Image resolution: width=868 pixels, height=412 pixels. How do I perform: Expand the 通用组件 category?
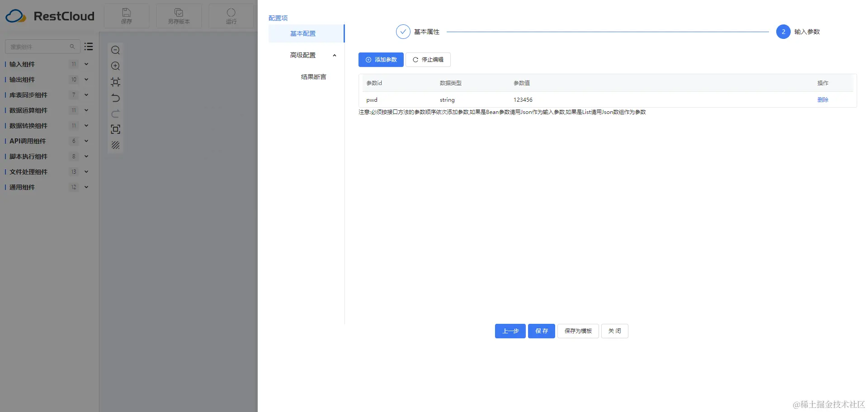coord(86,187)
